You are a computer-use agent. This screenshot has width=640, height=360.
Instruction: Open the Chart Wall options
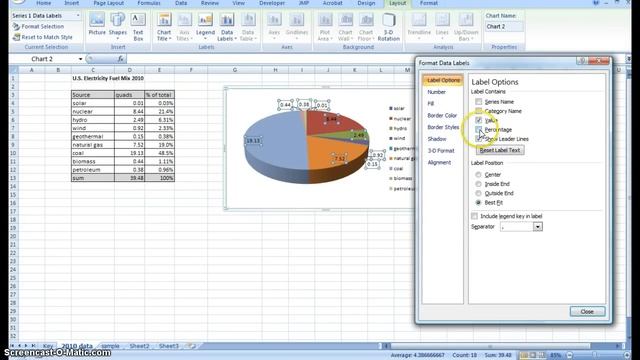[x=345, y=27]
